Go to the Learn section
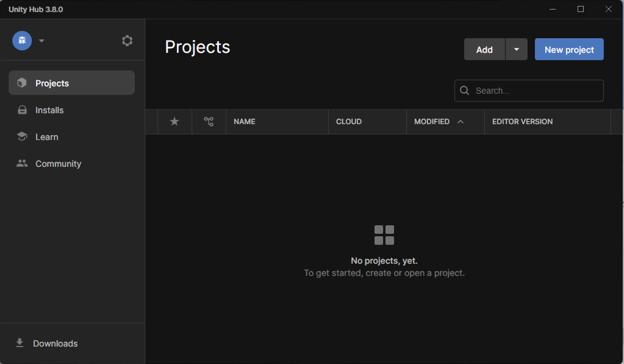Image resolution: width=624 pixels, height=364 pixels. coord(47,137)
